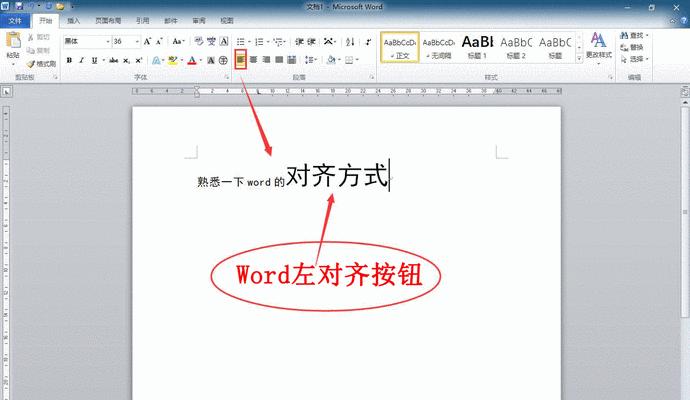Toggle Underline formatting

(94, 60)
